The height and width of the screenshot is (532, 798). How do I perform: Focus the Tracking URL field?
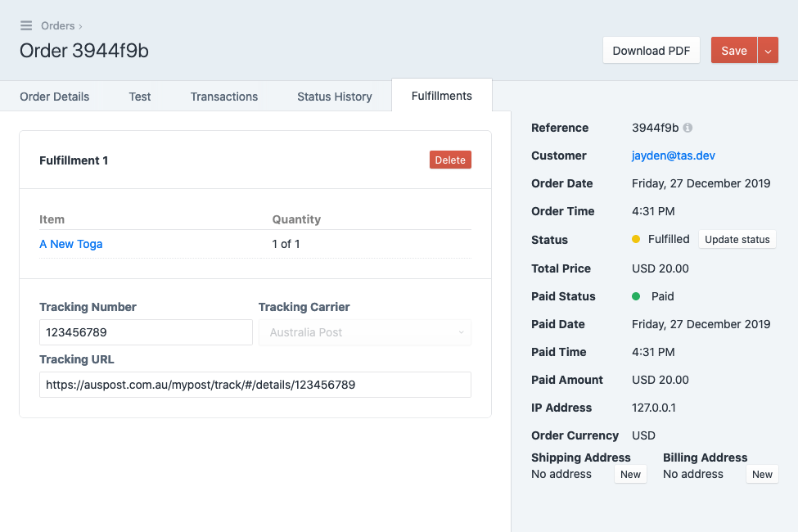[255, 385]
